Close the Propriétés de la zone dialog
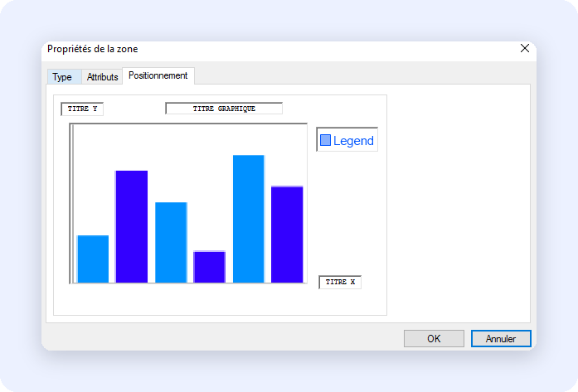 tap(525, 48)
